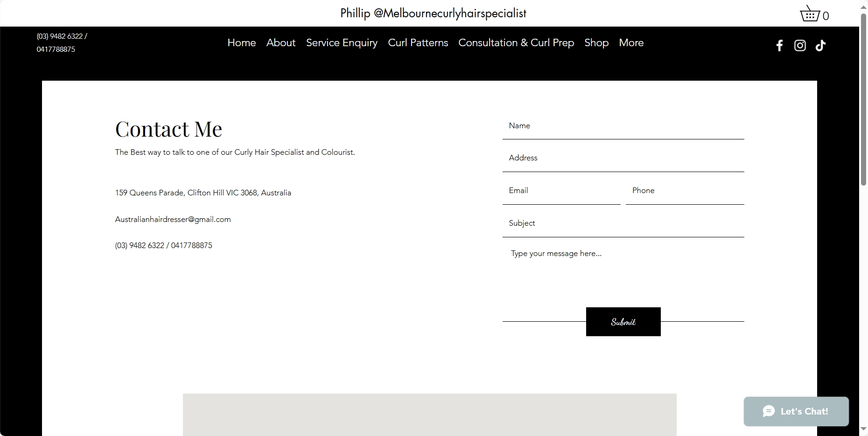Screen dimensions: 868x436
Task: Click the Australianhairdresser@gmail.com email link
Action: click(x=173, y=220)
